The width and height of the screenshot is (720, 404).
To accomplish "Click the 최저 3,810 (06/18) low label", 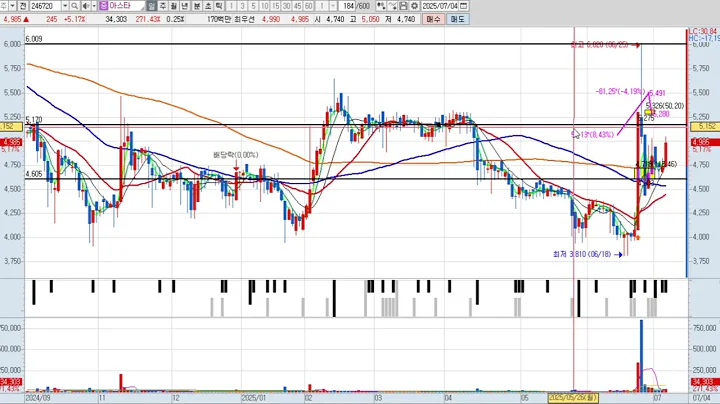I will [x=582, y=254].
